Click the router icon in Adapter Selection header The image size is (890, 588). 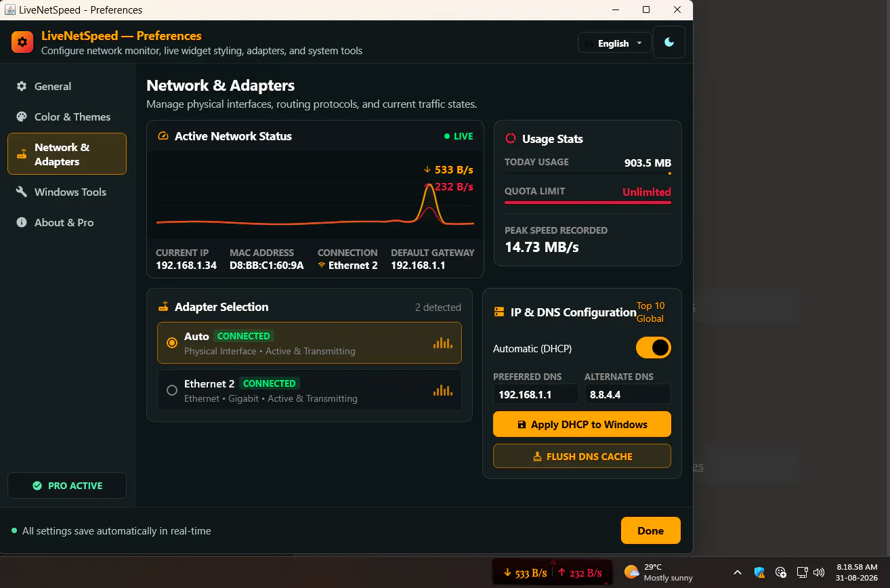163,307
